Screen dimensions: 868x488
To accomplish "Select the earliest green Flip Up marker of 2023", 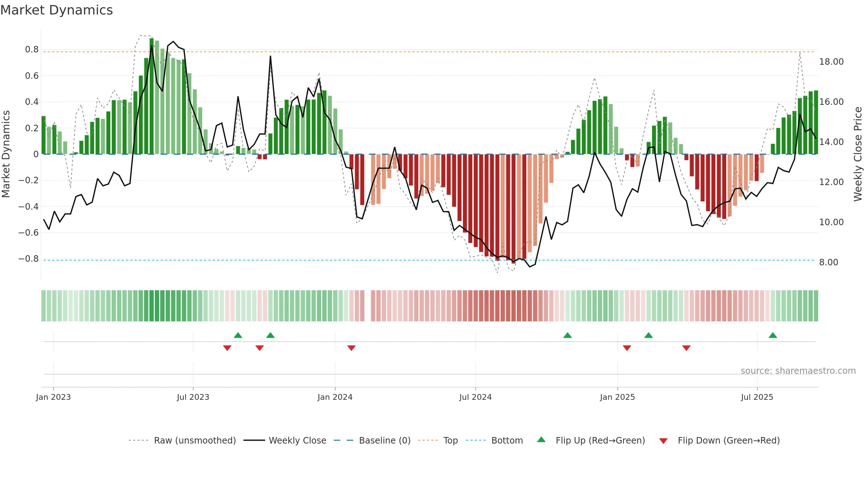I will [x=238, y=335].
